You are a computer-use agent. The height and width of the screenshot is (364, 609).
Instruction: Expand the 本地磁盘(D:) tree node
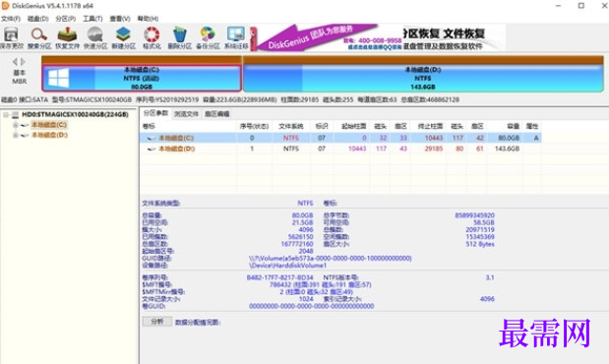click(x=16, y=135)
